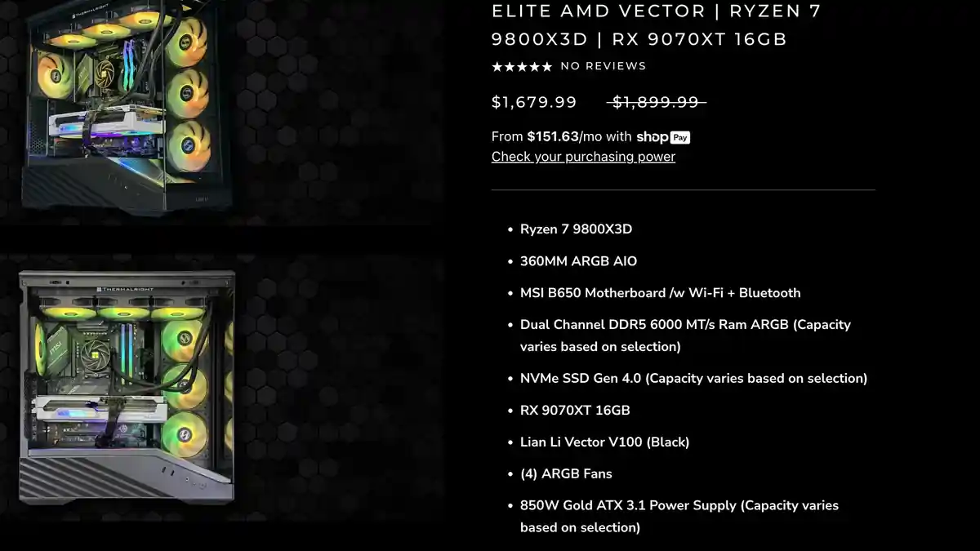Select the Ryzen 7 9800X3D spec line
The image size is (980, 551).
coord(576,229)
